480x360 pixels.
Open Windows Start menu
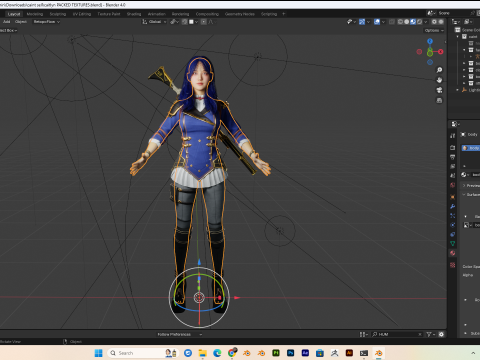click(x=99, y=353)
